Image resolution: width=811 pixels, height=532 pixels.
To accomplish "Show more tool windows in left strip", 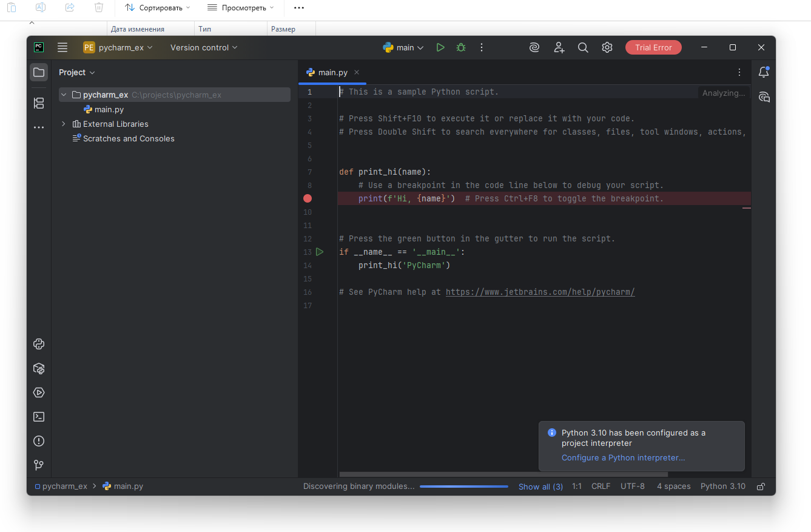I will pyautogui.click(x=39, y=127).
